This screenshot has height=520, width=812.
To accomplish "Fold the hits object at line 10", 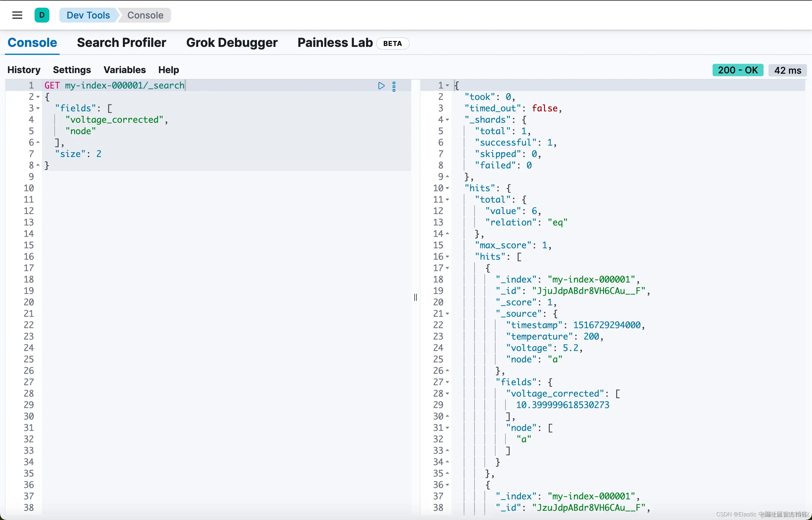I will 447,188.
